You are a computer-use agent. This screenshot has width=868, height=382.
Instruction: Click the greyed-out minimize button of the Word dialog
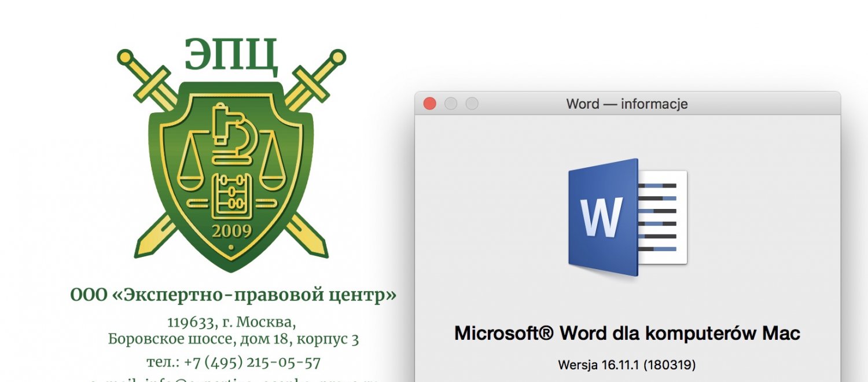pos(451,104)
